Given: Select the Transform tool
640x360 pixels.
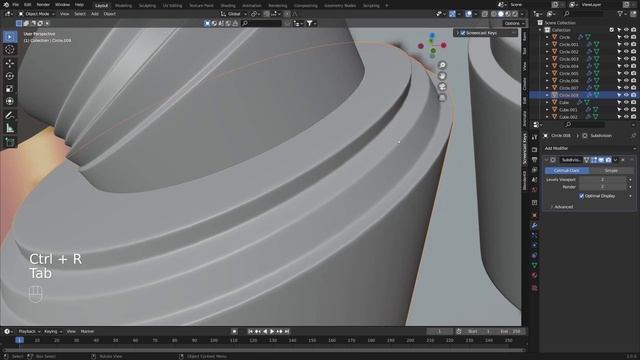Looking at the screenshot, I should (10, 101).
